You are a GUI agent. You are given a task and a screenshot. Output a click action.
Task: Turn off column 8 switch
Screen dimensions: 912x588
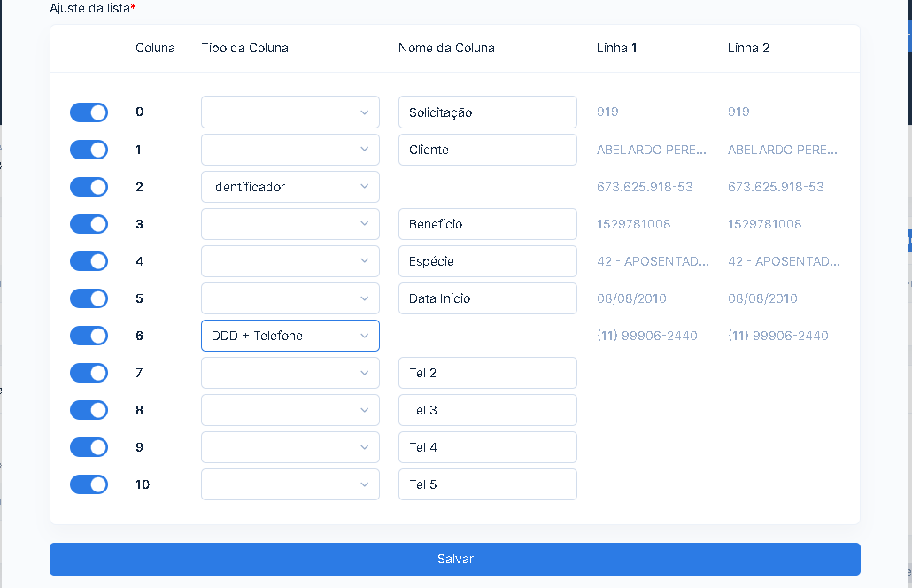tap(89, 410)
